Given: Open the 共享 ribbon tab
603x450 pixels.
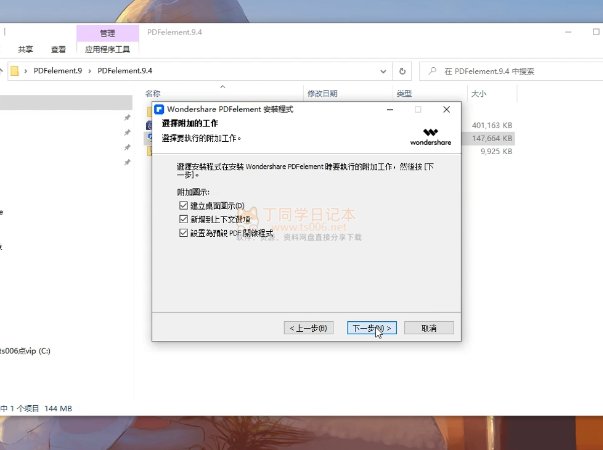Looking at the screenshot, I should (x=25, y=49).
